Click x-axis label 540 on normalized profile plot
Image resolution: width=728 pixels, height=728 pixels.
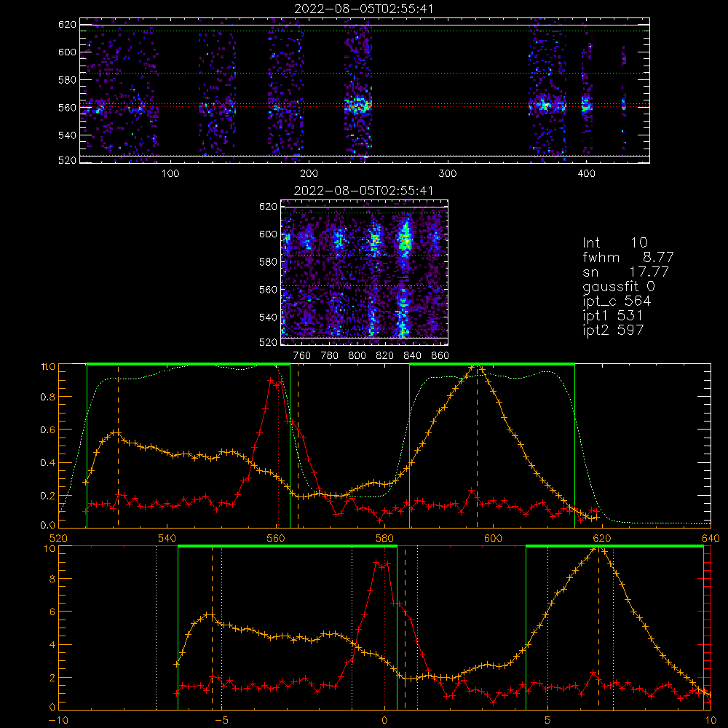click(167, 538)
